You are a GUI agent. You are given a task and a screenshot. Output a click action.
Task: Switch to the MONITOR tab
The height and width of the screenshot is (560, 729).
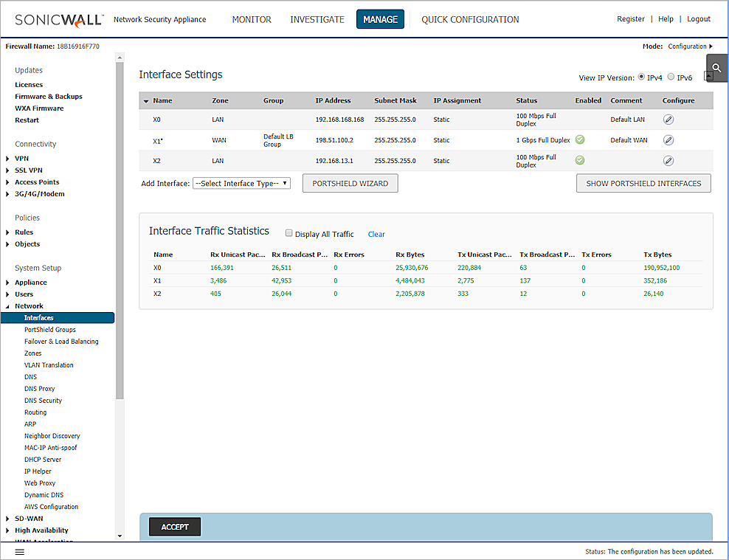point(252,20)
